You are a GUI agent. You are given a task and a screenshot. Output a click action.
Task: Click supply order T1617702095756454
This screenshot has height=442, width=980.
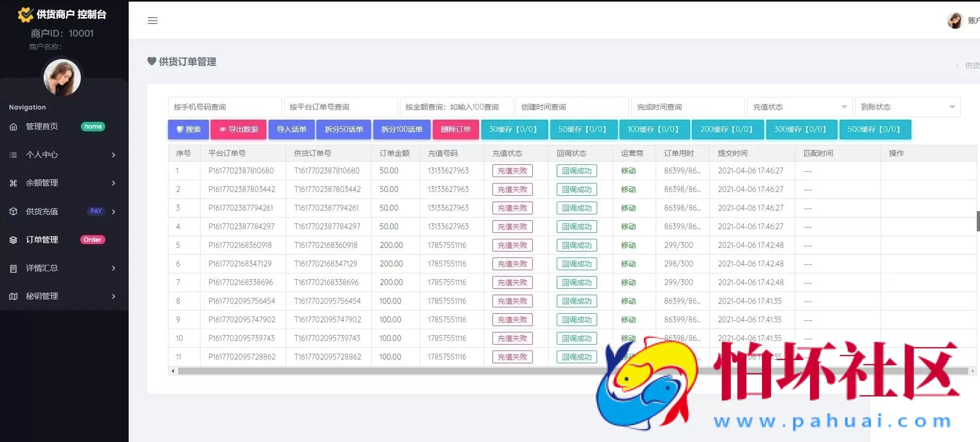point(328,301)
